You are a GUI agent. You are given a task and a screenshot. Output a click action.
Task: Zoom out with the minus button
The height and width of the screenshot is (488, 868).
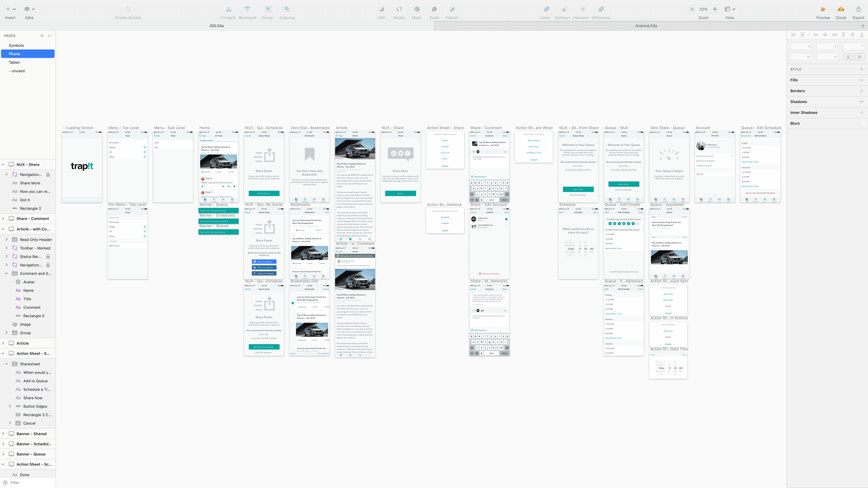click(692, 9)
